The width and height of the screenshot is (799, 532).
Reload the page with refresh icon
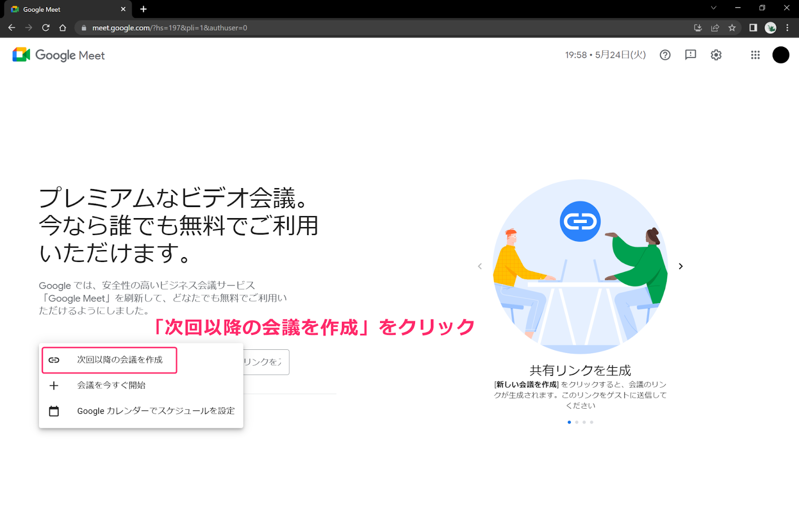(45, 28)
